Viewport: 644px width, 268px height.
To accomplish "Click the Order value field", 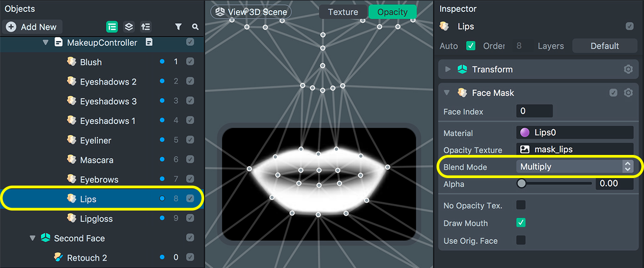I will coord(519,46).
